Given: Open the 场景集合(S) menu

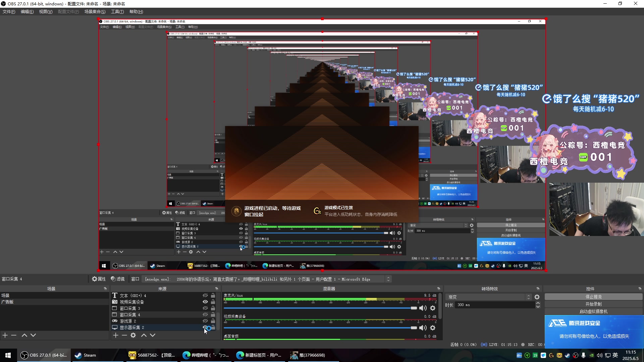Looking at the screenshot, I should (95, 12).
